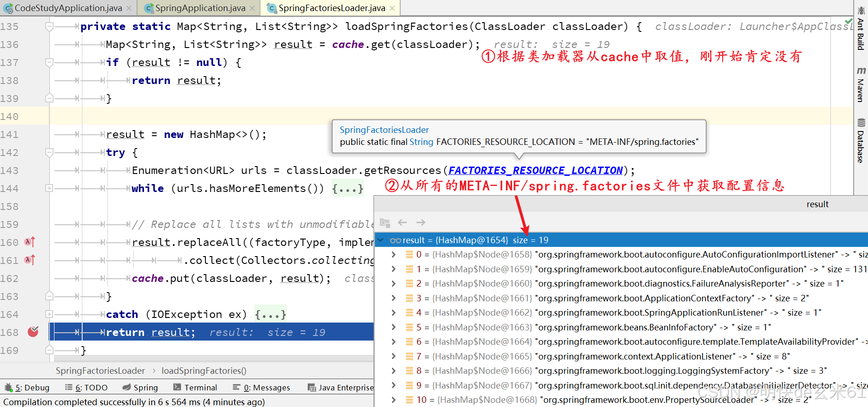Expand the folded {...} code after while
868x407 pixels.
pyautogui.click(x=347, y=188)
